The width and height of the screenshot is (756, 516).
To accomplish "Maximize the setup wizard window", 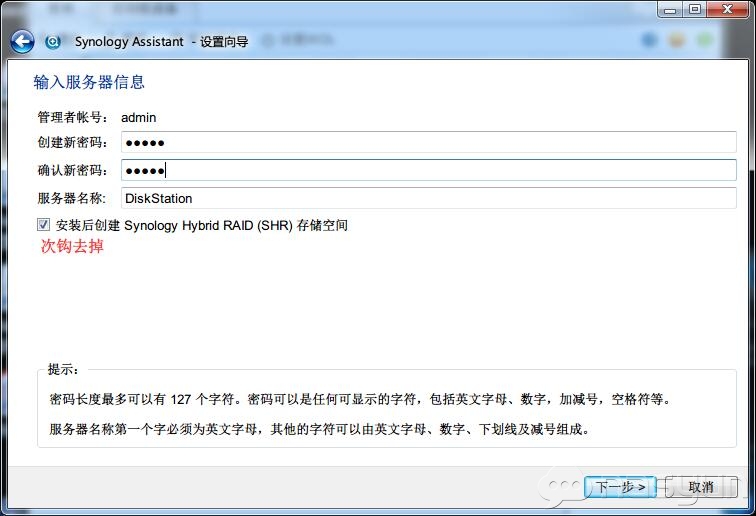I will (x=695, y=10).
